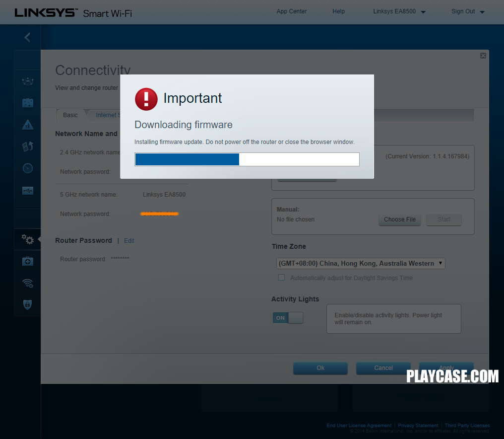504x439 pixels.
Task: Click the 'Downloading firmware' heading
Action: [184, 125]
